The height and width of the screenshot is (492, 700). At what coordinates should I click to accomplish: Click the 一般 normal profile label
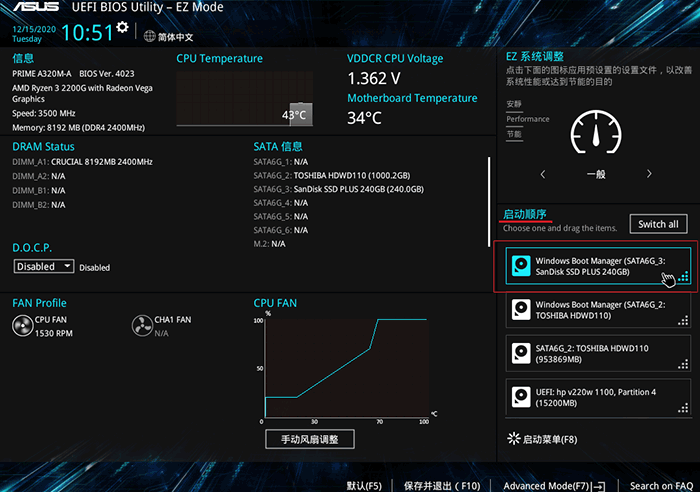596,174
